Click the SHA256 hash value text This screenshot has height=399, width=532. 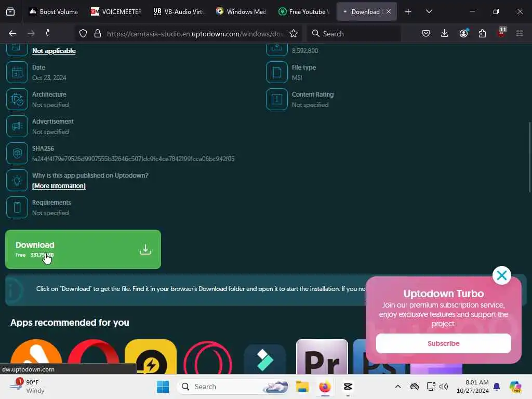134,159
